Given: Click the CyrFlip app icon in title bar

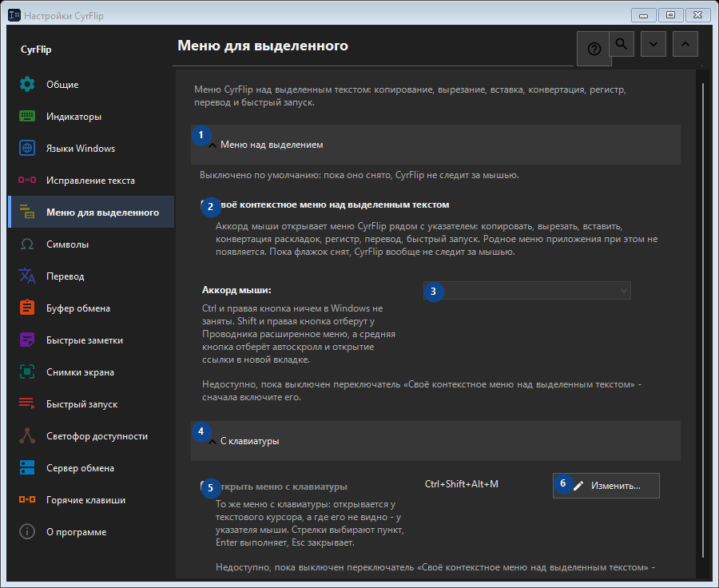Looking at the screenshot, I should pos(14,15).
